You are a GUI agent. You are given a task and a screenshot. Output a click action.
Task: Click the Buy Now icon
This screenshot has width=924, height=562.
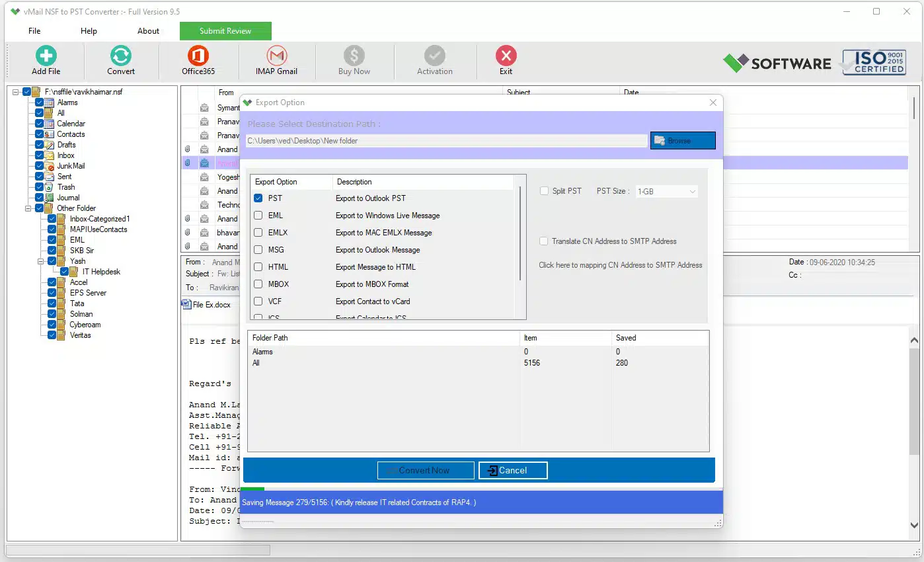point(354,60)
